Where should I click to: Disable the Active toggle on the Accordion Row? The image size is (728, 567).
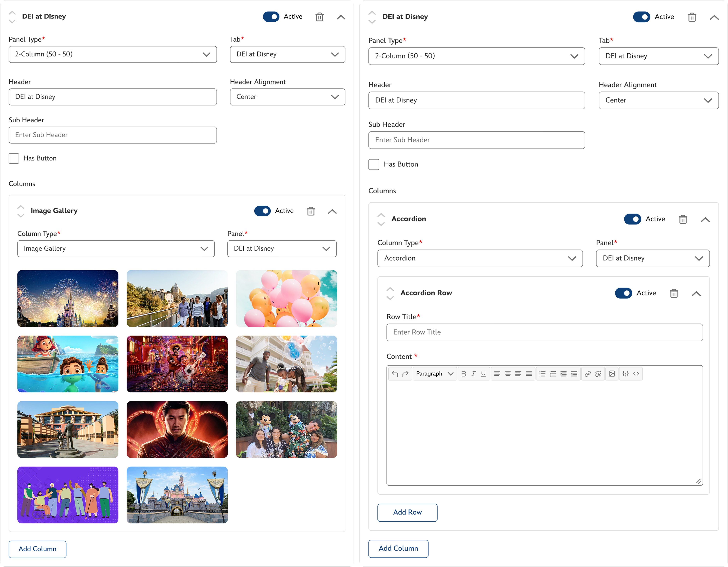click(623, 293)
